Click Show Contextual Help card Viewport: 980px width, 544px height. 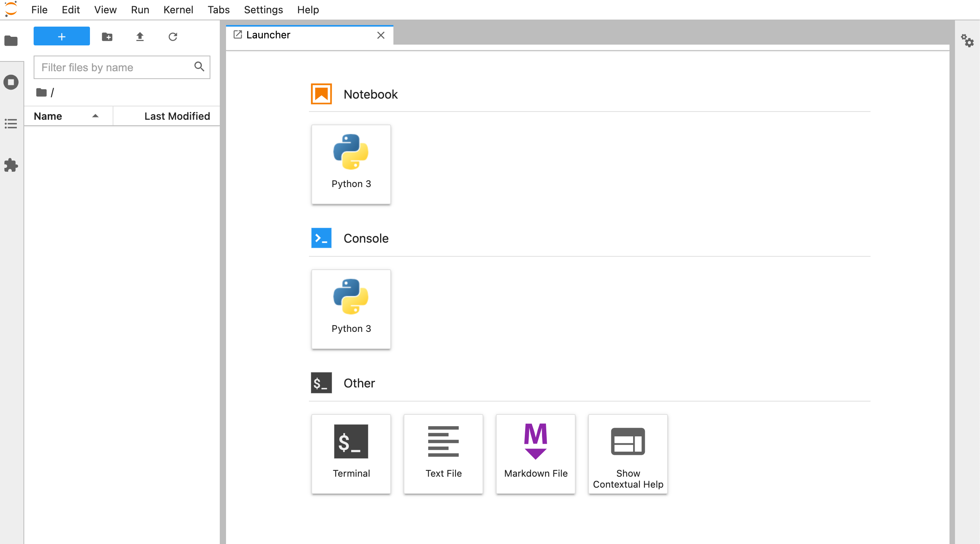628,454
